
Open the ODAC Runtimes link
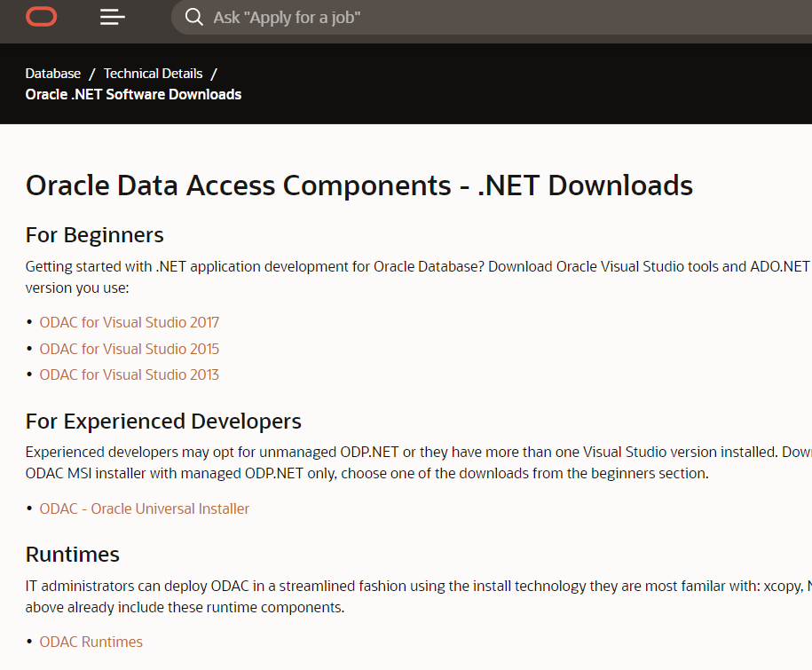pos(91,642)
